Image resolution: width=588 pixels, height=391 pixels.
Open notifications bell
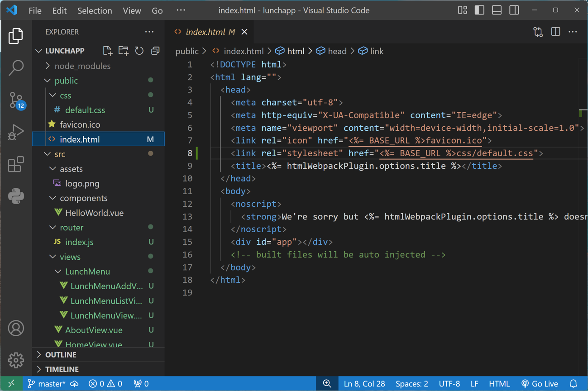(574, 384)
